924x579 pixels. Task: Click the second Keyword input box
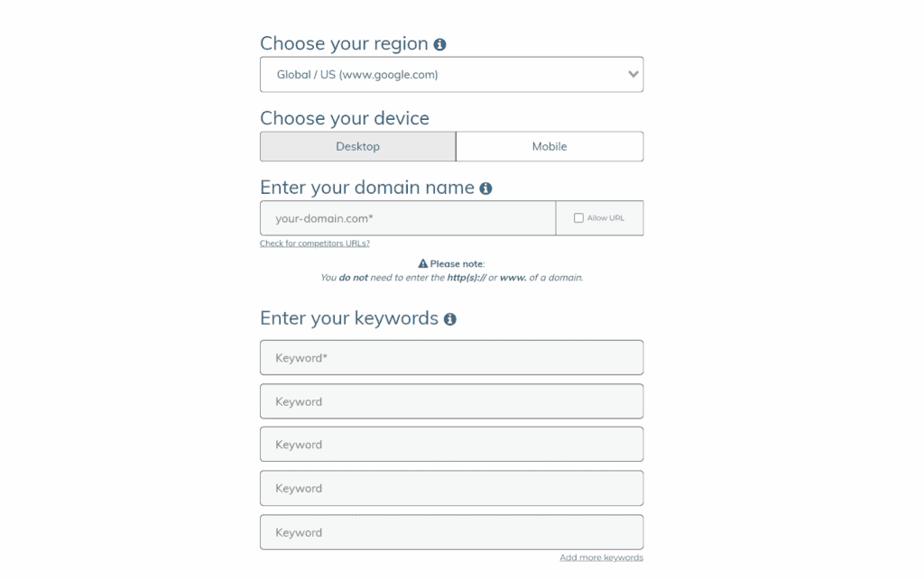451,401
